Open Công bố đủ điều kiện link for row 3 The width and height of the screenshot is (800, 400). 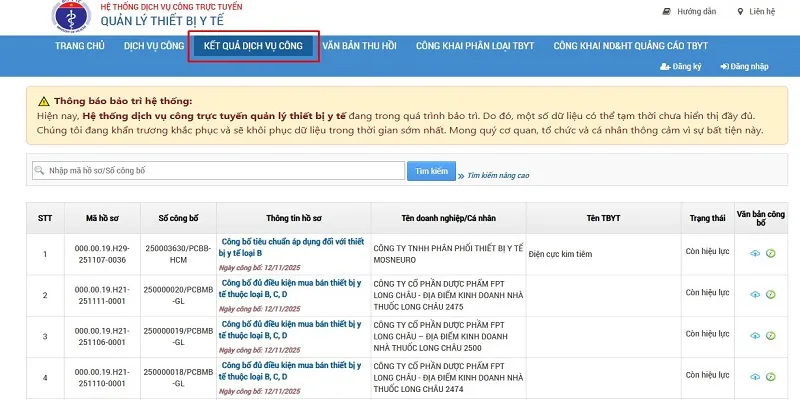290,330
